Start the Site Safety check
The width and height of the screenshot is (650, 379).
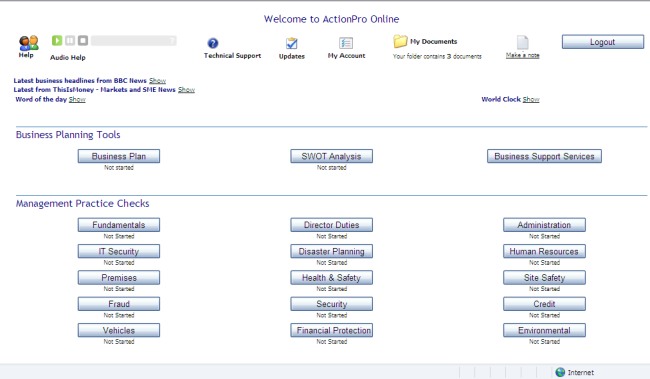(544, 277)
